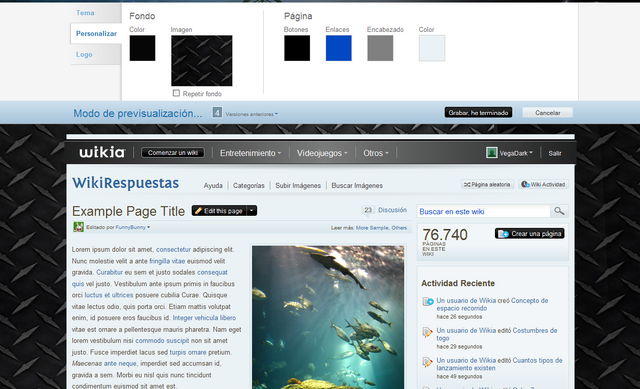
Task: Change the Enlaces blue color swatch
Action: (339, 48)
